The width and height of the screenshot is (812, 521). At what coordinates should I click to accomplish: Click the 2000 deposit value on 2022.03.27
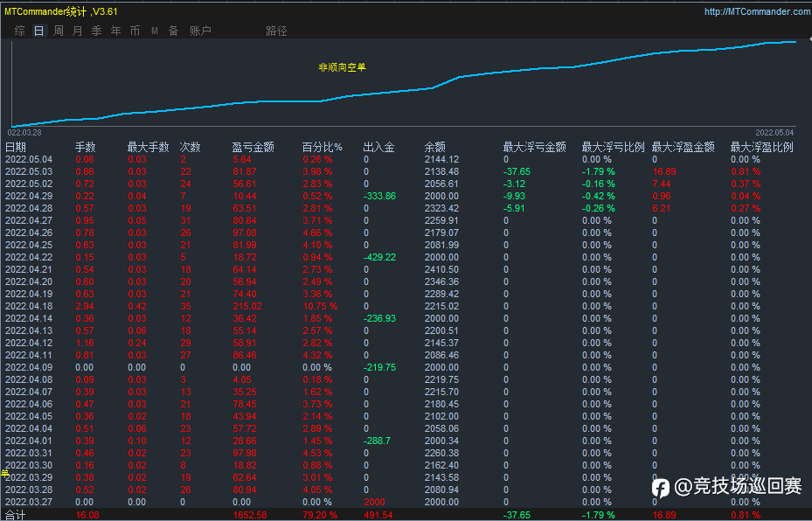point(374,502)
